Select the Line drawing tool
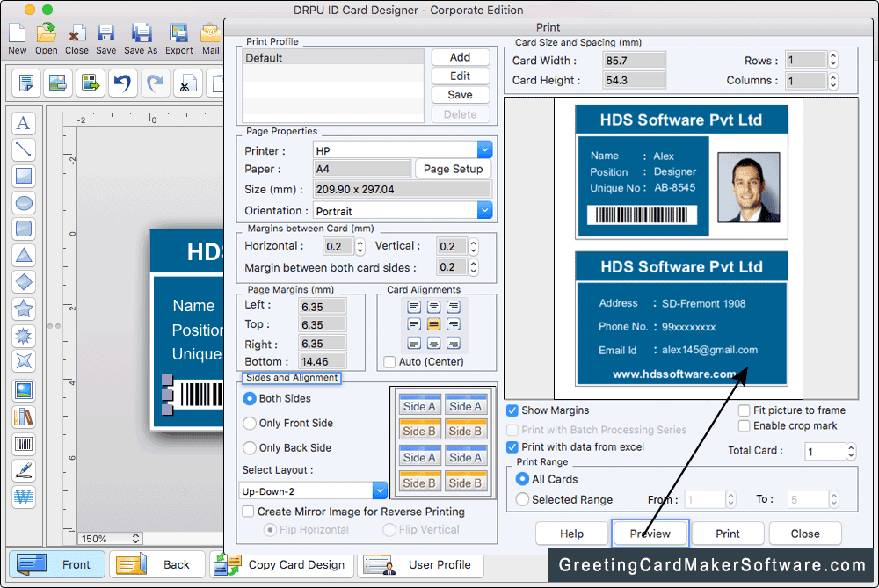The image size is (879, 588). pos(24,149)
